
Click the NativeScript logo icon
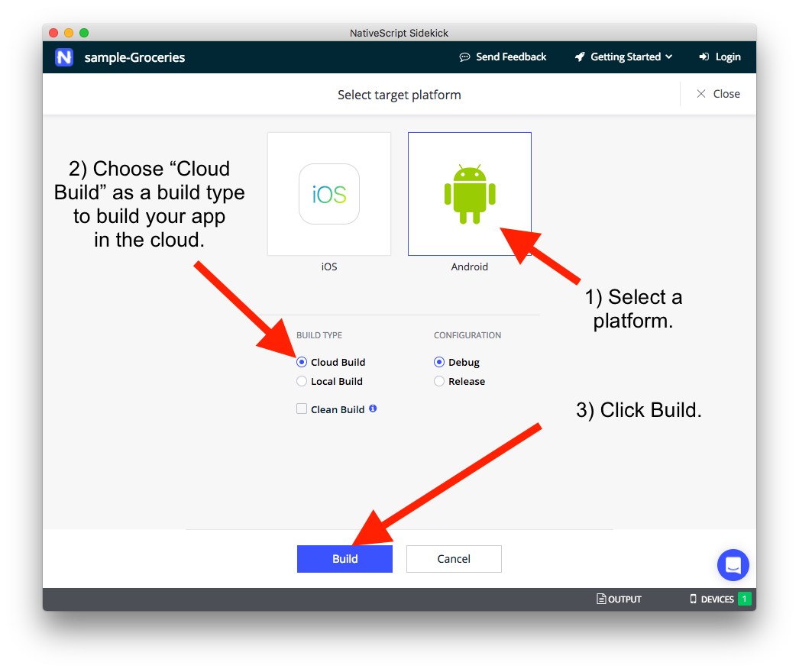coord(64,57)
